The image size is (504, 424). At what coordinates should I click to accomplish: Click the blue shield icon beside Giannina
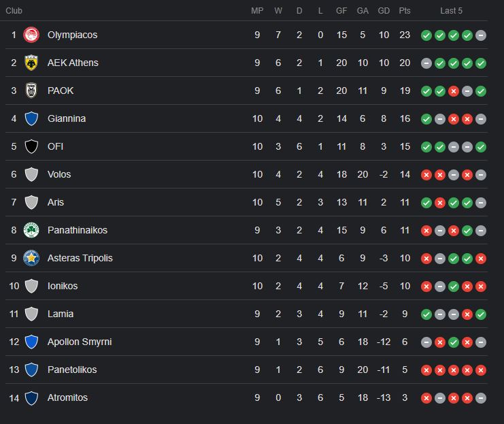(31, 118)
